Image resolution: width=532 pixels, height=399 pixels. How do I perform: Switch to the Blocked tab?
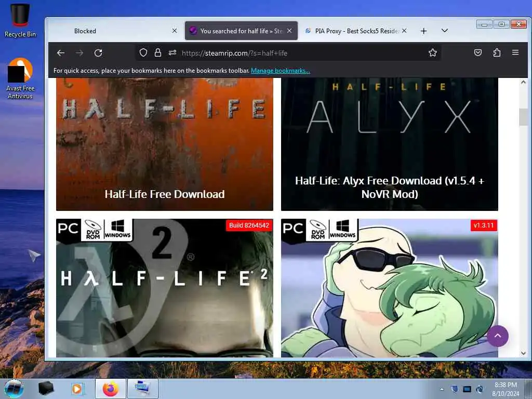(115, 31)
